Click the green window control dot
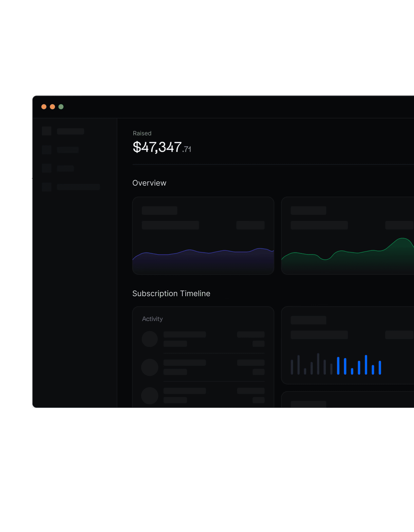The height and width of the screenshot is (532, 414). coord(61,107)
